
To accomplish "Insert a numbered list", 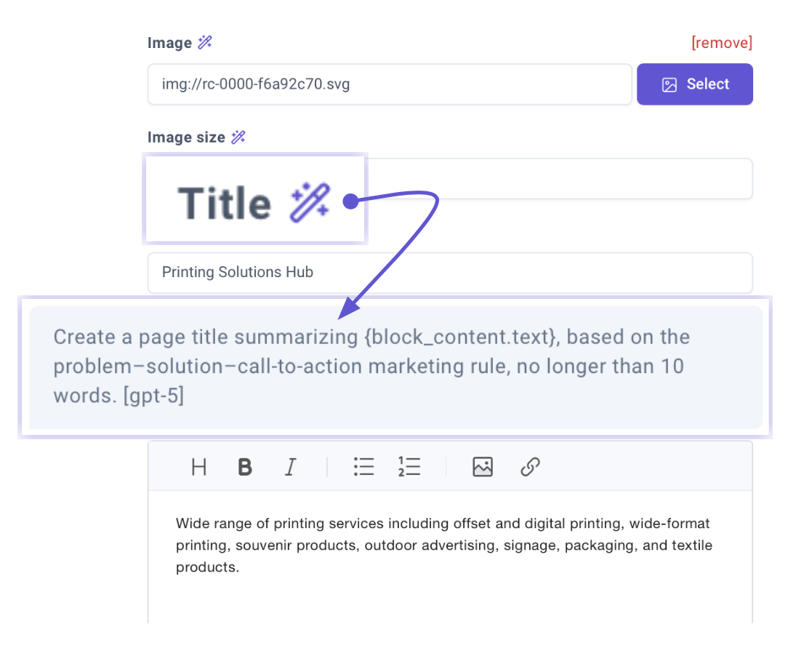I will point(409,467).
